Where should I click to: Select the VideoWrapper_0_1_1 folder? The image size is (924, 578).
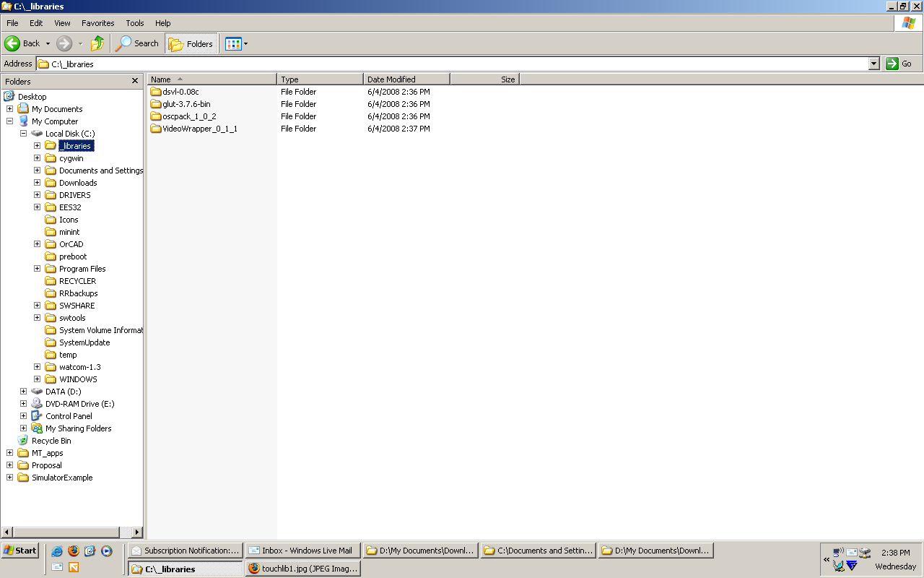point(193,129)
